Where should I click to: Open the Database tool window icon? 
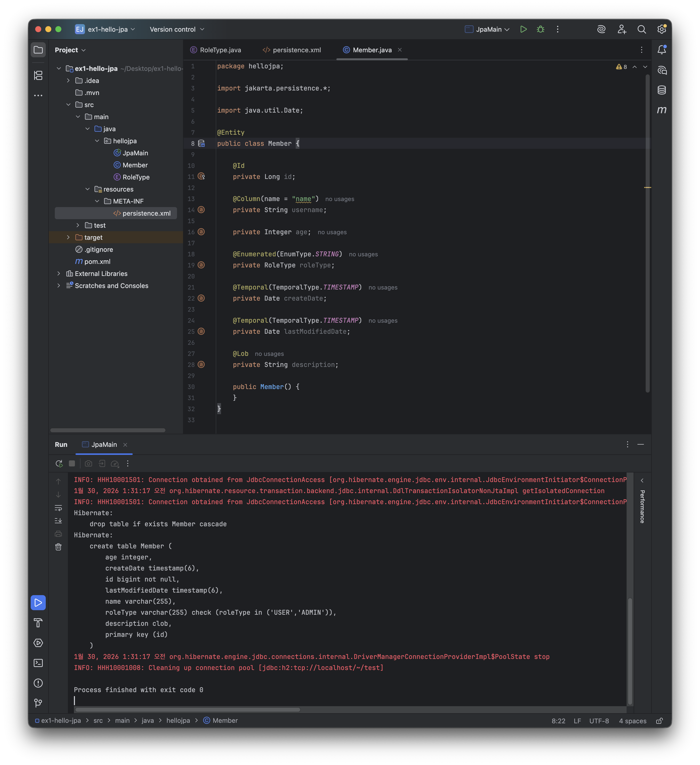pyautogui.click(x=662, y=90)
